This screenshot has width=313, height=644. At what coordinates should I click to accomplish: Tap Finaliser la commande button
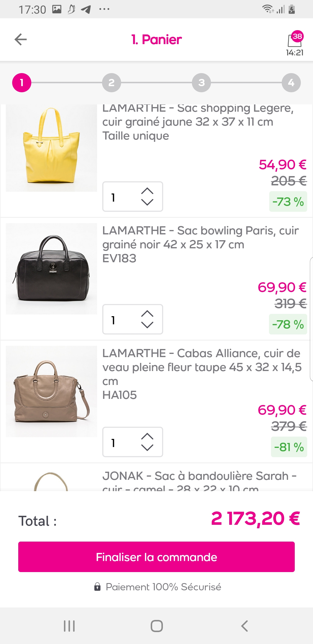coord(156,557)
